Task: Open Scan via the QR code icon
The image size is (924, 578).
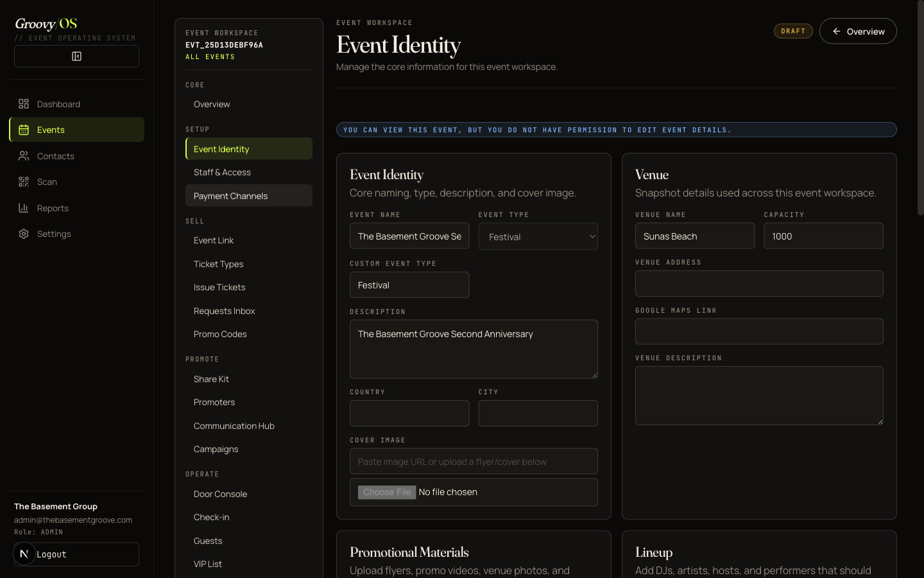Action: [x=24, y=182]
